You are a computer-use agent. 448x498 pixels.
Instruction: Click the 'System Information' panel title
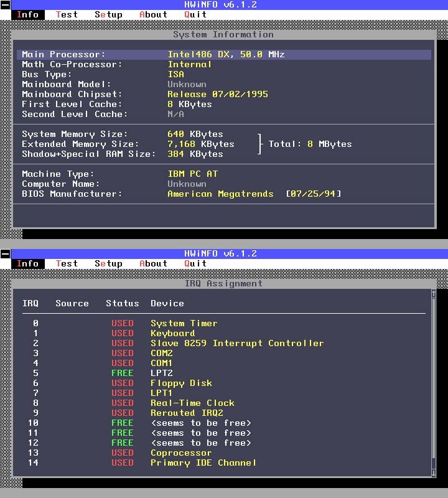click(x=223, y=34)
